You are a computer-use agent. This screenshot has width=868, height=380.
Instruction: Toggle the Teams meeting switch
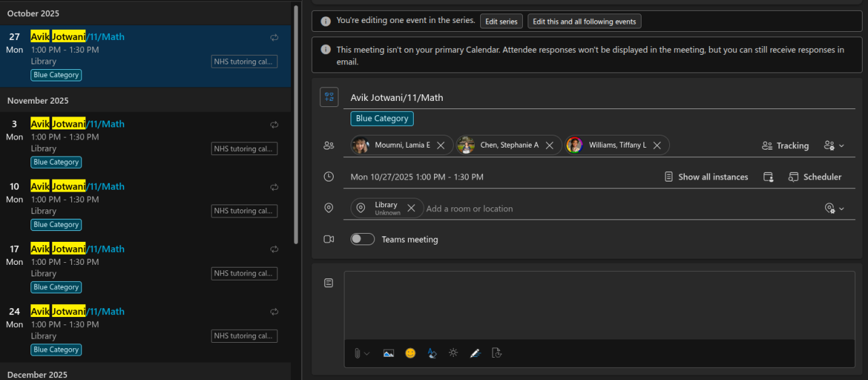coord(363,239)
